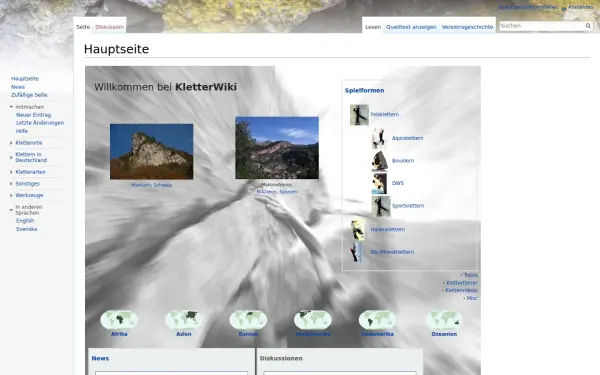Screen dimensions: 600x375
Task: Click the Mariastein, Schweiz caption link
Action: pyautogui.click(x=152, y=185)
